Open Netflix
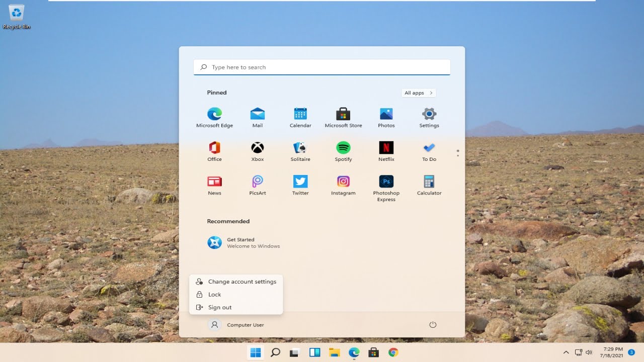Image resolution: width=644 pixels, height=362 pixels. (x=386, y=151)
